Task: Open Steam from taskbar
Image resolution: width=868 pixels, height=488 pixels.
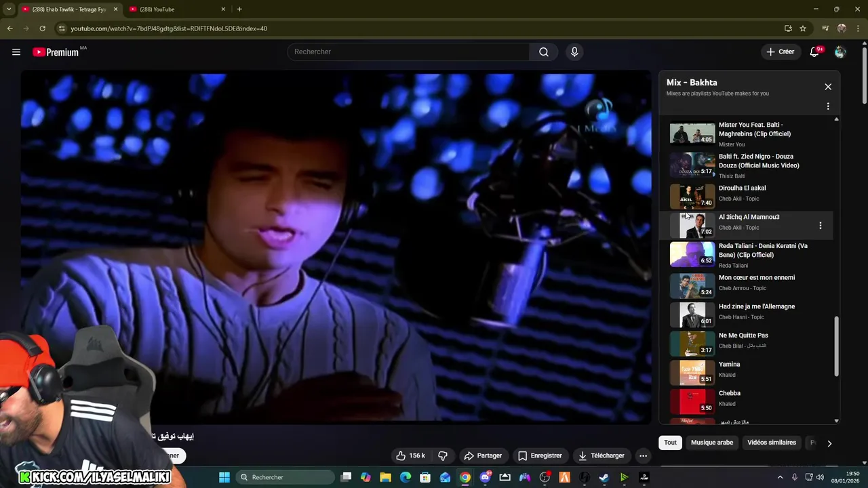Action: coord(604,477)
